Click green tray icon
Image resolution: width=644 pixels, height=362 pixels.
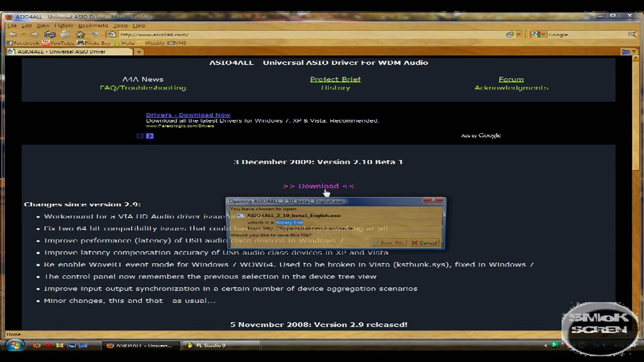click(554, 345)
